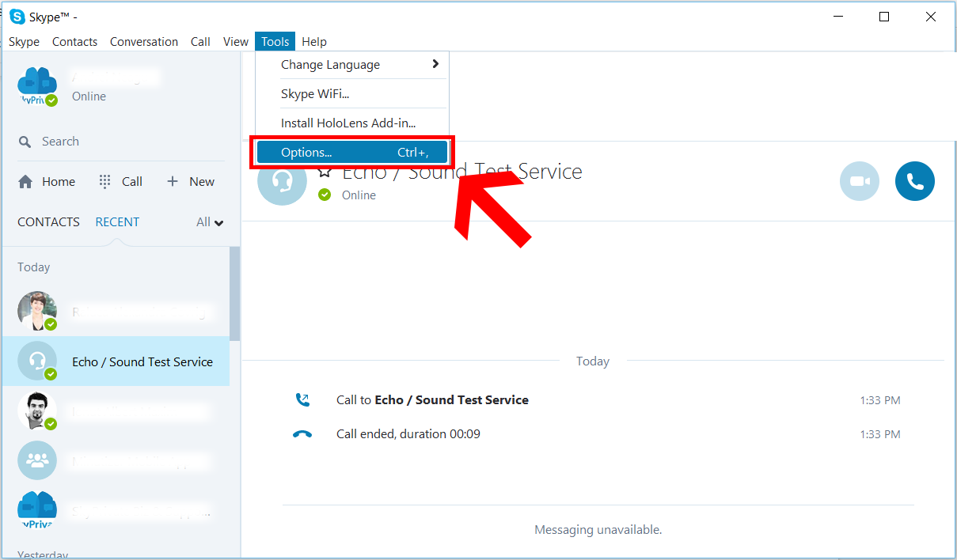Open the Contacts menu
Image resolution: width=957 pixels, height=560 pixels.
74,42
